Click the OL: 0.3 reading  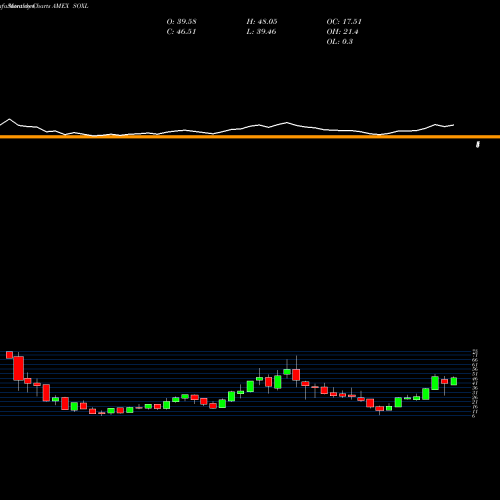340,42
